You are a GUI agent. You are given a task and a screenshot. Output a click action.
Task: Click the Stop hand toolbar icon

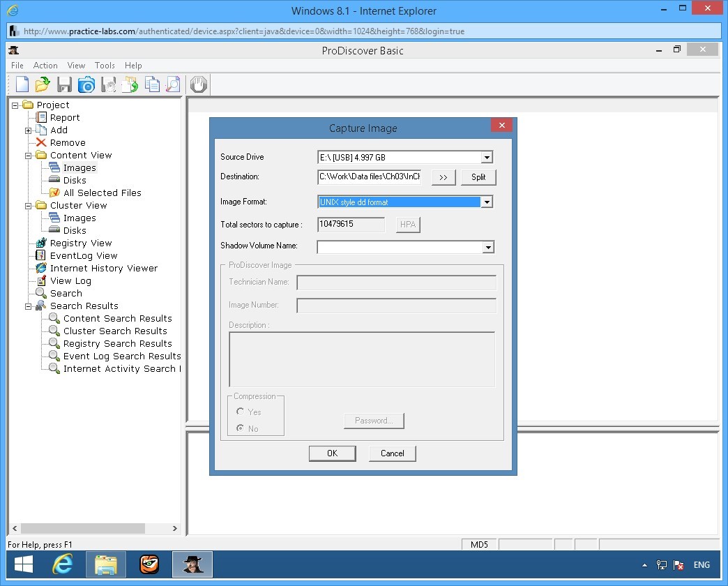pos(199,84)
